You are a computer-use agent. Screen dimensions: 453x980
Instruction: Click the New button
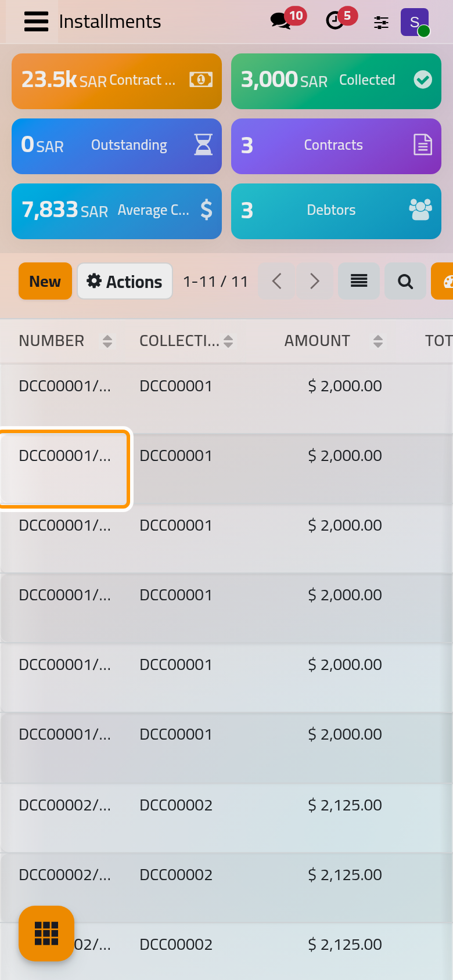pos(45,281)
